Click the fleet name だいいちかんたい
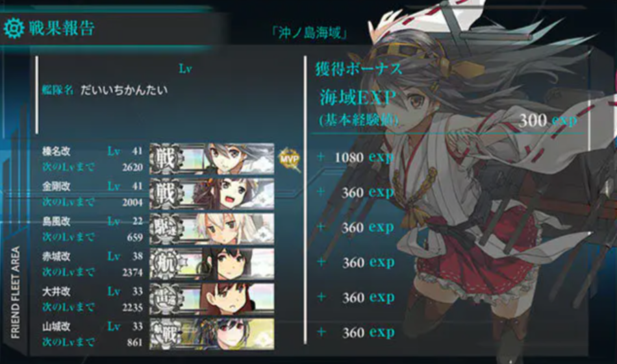Screen dimensions: 617x364 tap(124, 90)
